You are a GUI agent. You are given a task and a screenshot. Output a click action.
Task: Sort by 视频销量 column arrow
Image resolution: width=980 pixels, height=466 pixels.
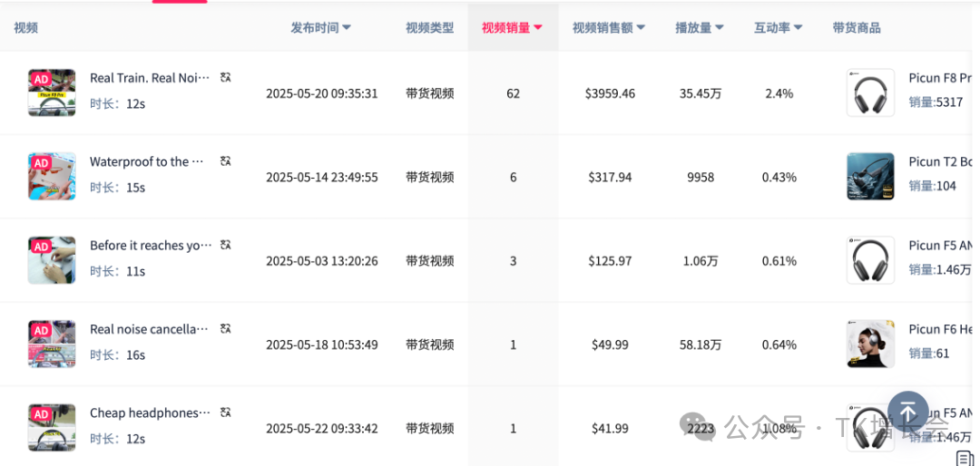[x=537, y=28]
